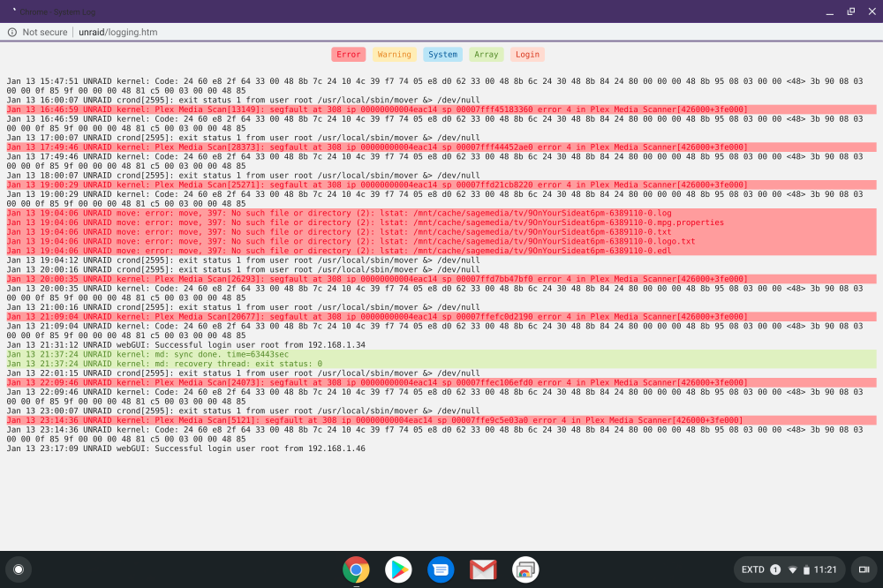This screenshot has height=588, width=883.
Task: Click the Not secure site info icon
Action: pos(11,32)
